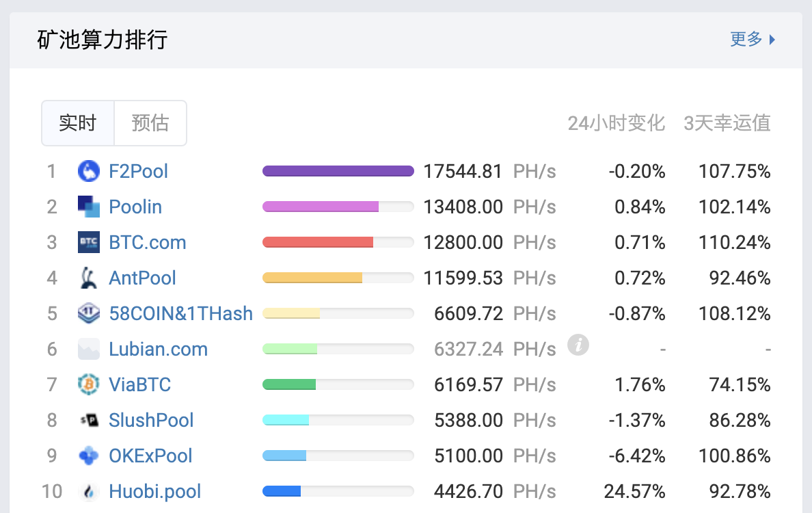The width and height of the screenshot is (812, 513).
Task: Click the OKExPool hashrate value 5100.00
Action: tap(469, 456)
